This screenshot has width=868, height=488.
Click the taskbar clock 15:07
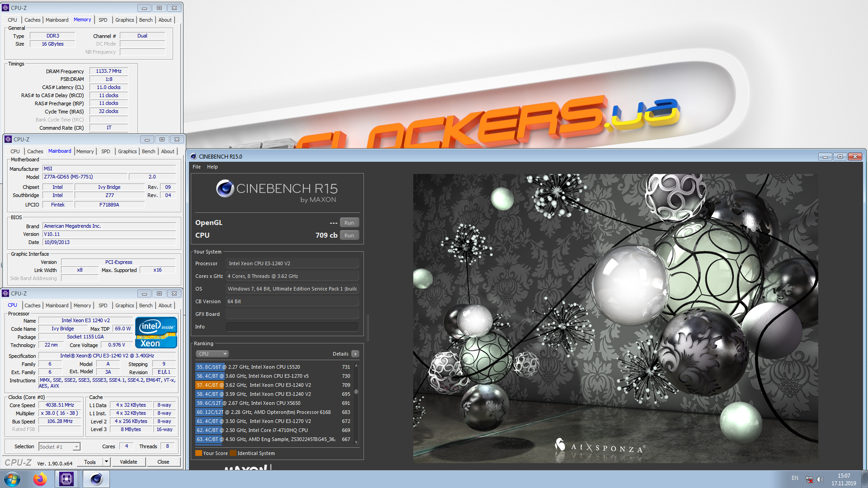point(844,476)
